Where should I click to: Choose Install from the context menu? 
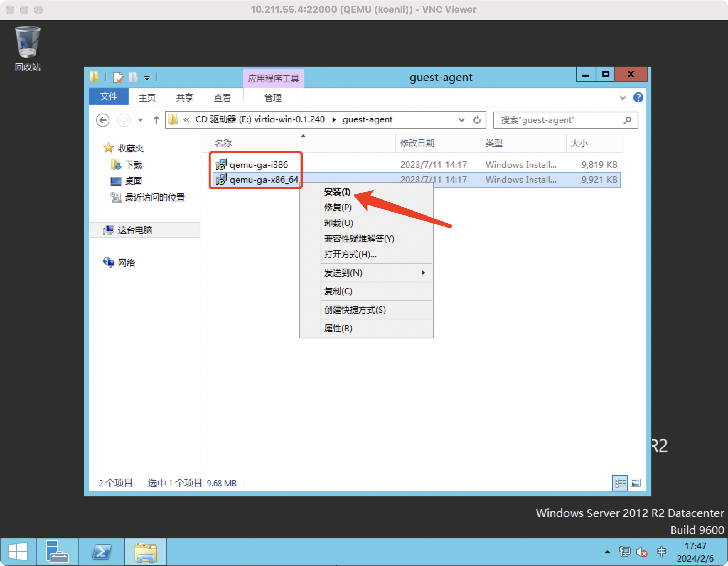coord(337,192)
